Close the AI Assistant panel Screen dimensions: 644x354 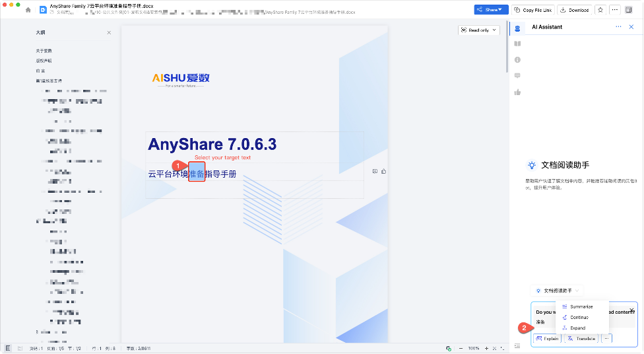pos(631,26)
